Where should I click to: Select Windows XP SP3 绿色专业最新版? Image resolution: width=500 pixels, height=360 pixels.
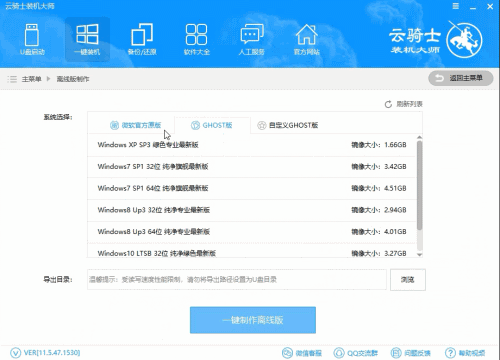252,145
